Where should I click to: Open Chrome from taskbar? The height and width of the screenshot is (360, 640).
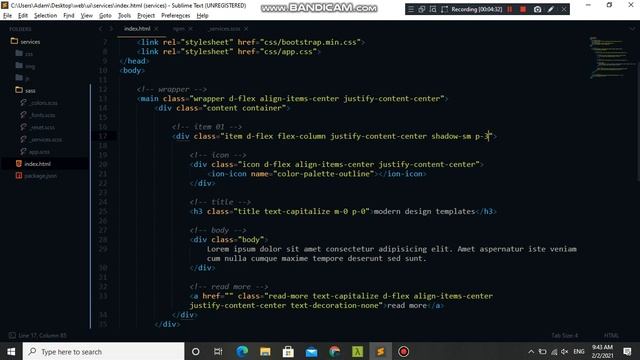334,351
